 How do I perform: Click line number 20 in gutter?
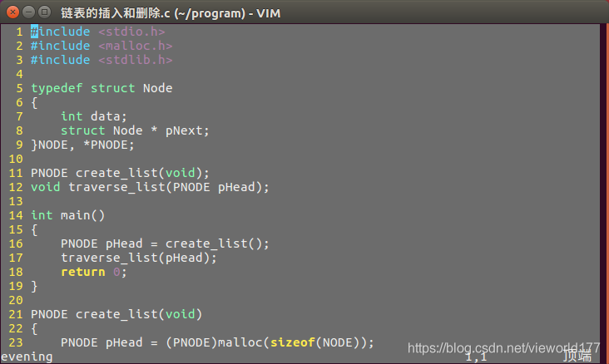pos(16,300)
